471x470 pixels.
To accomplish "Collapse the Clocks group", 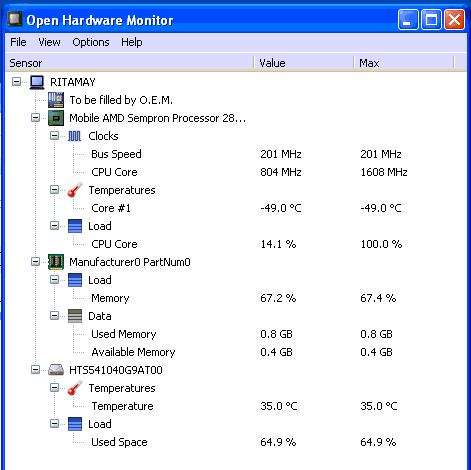I will click(54, 136).
